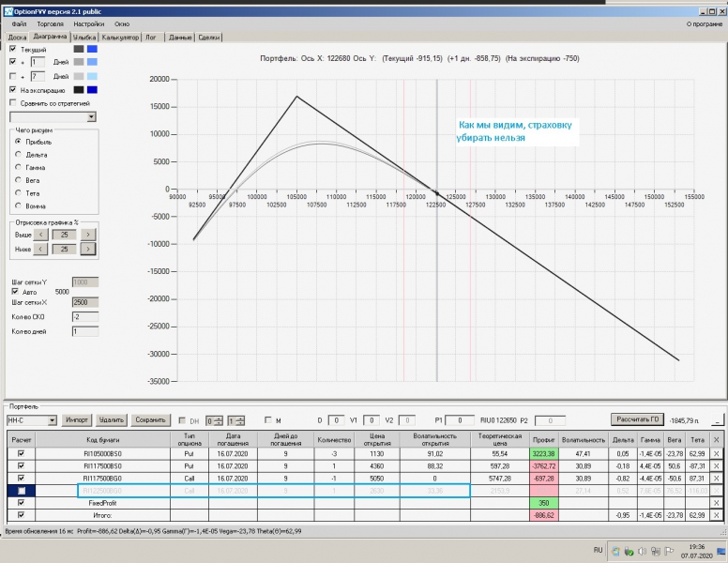Remove the FixedProfit row with X

[x=717, y=503]
